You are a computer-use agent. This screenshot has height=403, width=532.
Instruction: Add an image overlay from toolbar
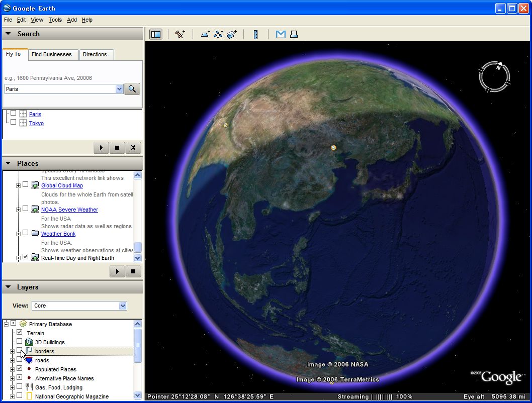[x=232, y=34]
